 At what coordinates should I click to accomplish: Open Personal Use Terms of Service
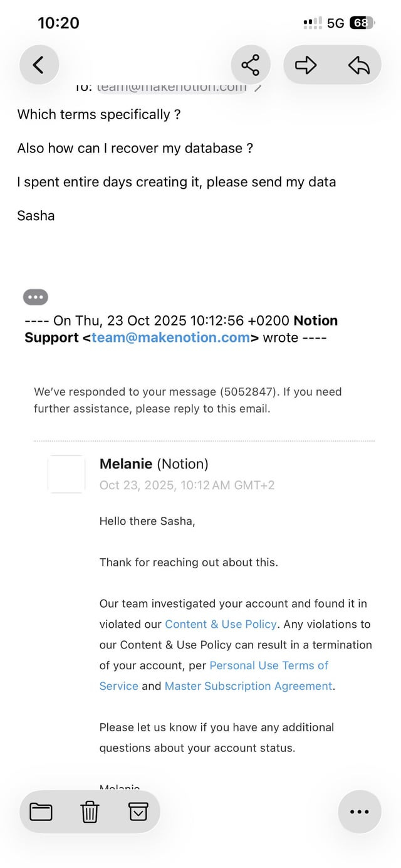pos(269,665)
